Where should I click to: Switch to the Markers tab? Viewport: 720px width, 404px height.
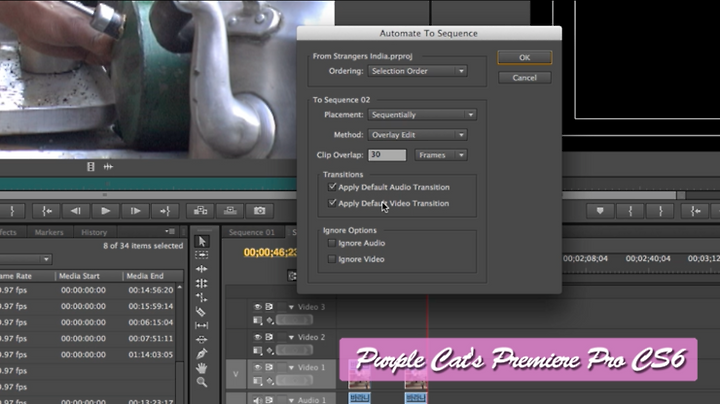(x=49, y=232)
